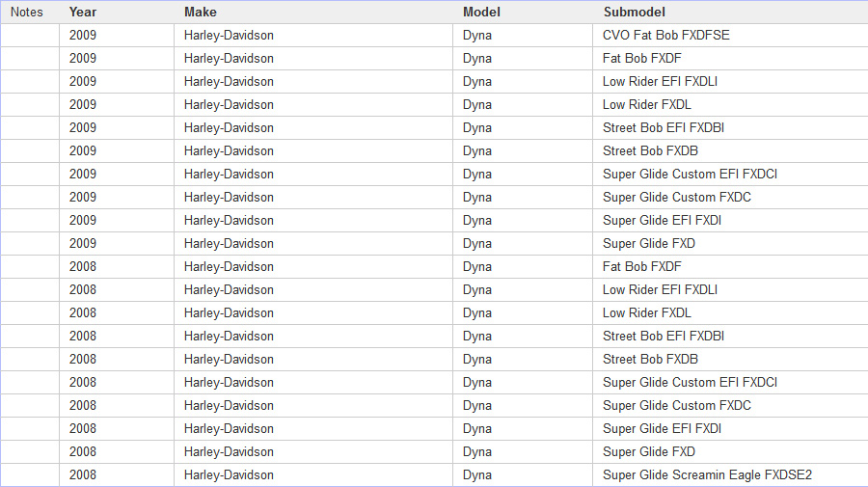The image size is (868, 487).
Task: Click the Year column header
Action: pyautogui.click(x=83, y=12)
